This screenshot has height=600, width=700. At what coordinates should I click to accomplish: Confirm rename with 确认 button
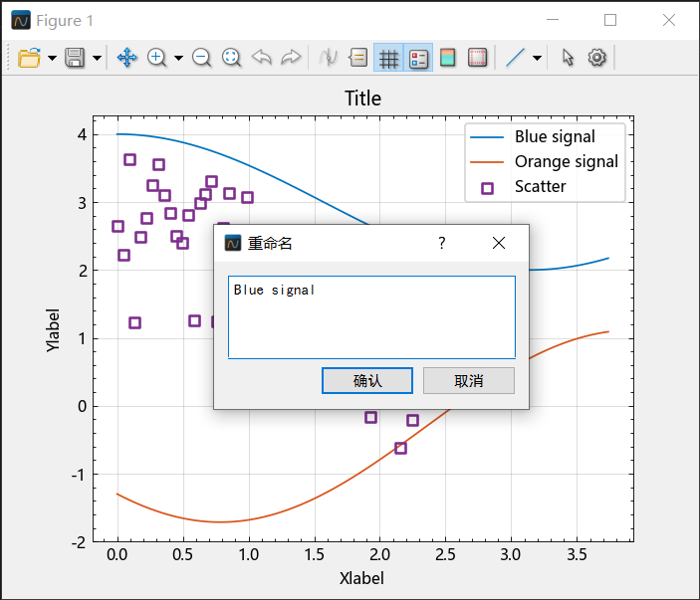[x=367, y=380]
